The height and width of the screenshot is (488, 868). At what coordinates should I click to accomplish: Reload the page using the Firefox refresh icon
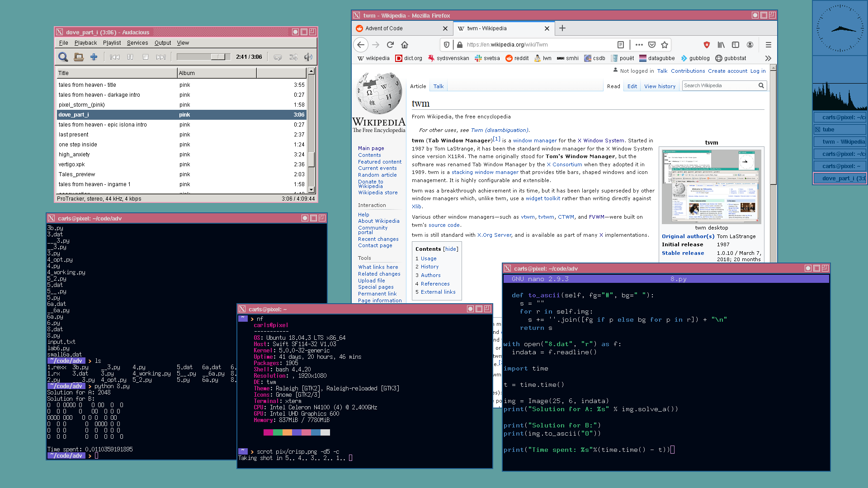tap(390, 45)
